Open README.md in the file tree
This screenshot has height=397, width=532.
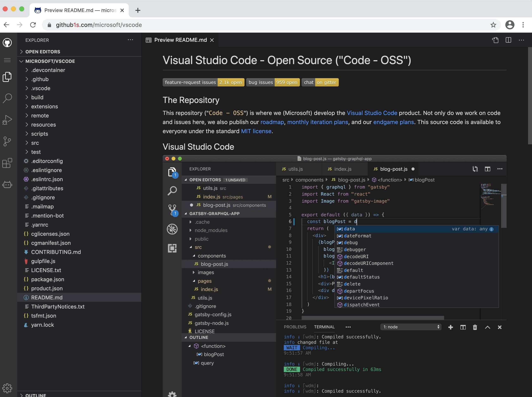pos(79,298)
